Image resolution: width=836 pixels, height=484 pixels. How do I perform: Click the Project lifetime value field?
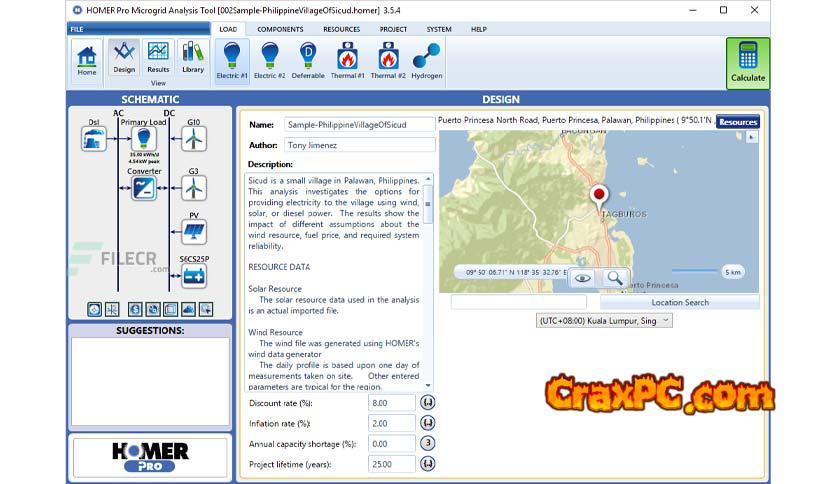click(391, 464)
